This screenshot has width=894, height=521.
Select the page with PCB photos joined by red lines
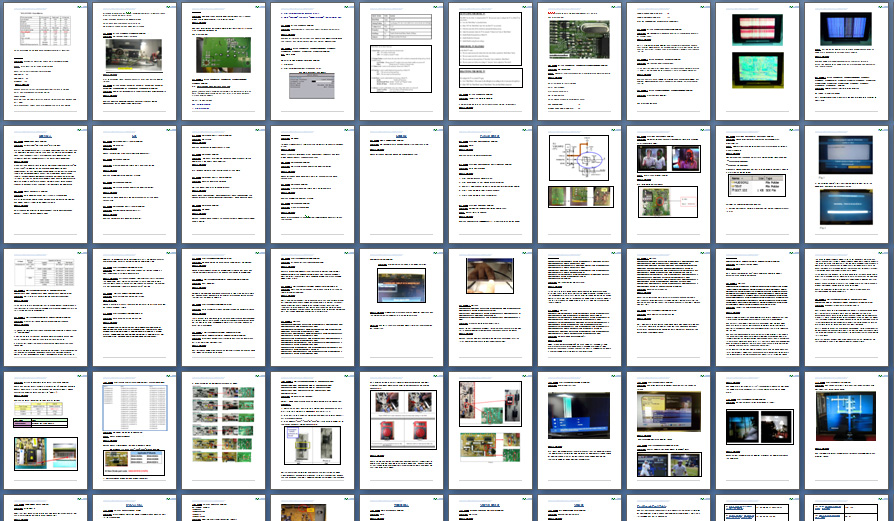[x=490, y=431]
